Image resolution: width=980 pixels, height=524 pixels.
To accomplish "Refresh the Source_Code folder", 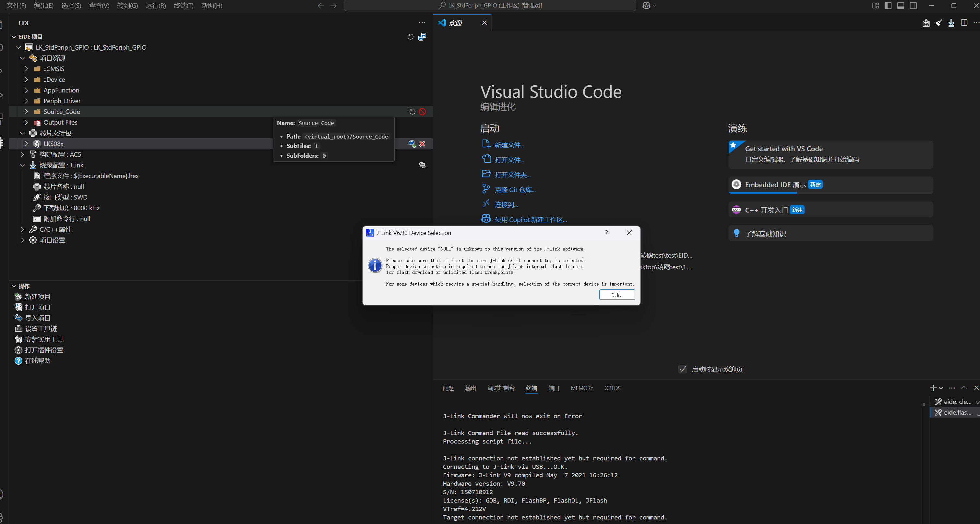I will pos(412,112).
